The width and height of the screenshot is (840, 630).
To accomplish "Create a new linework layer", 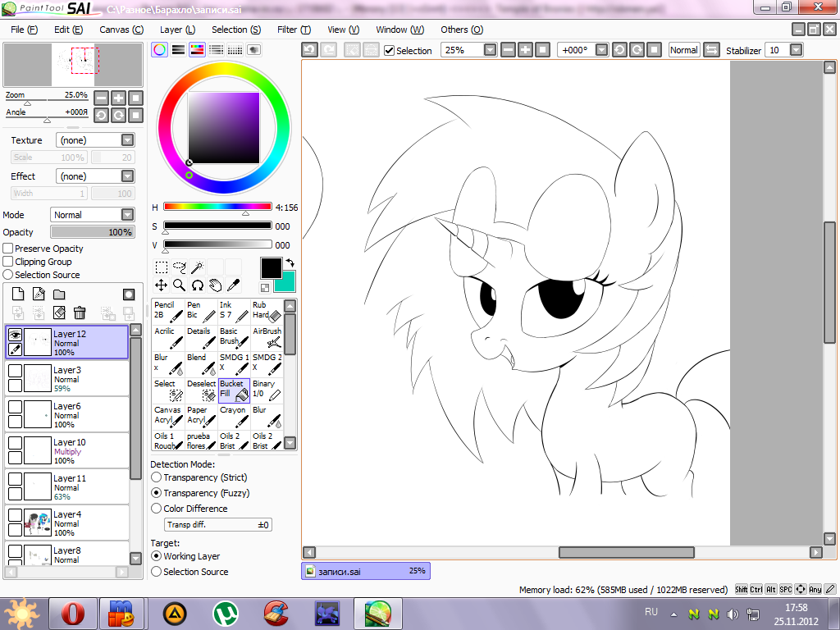I will click(x=39, y=294).
